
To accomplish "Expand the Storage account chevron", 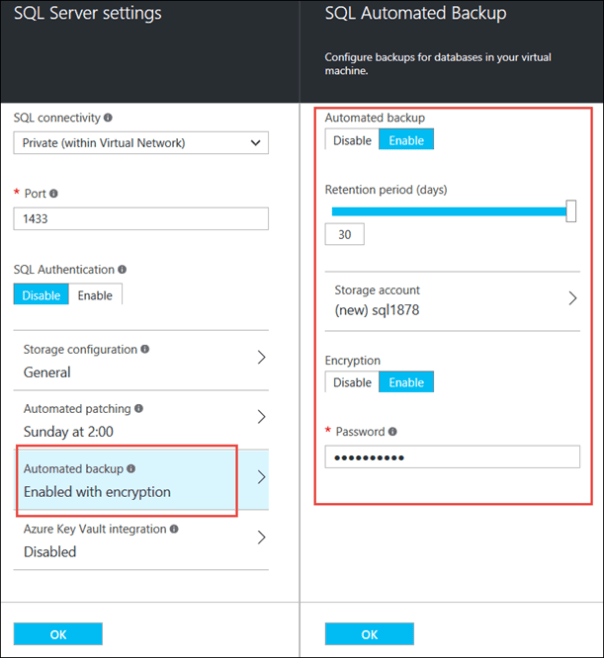I will (x=573, y=299).
